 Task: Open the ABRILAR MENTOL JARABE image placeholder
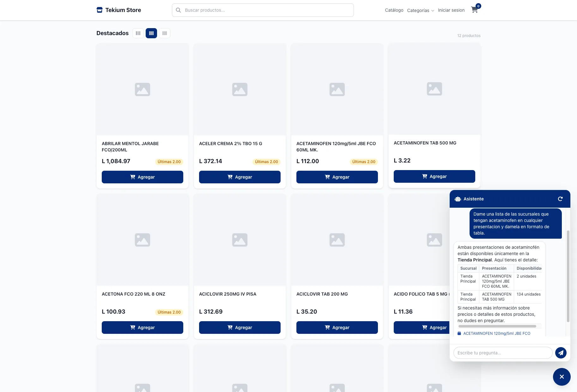click(x=143, y=89)
